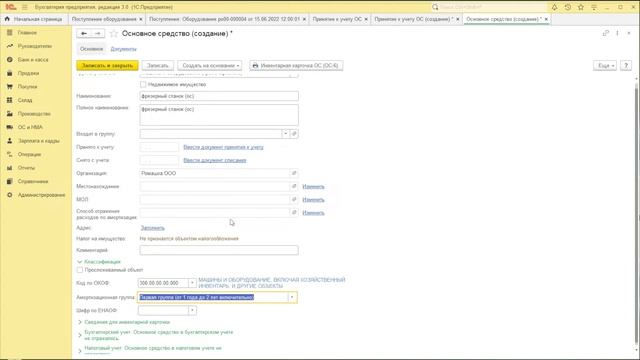
Task: Switch to Принятие к учету ОС tab
Action: coord(337,19)
